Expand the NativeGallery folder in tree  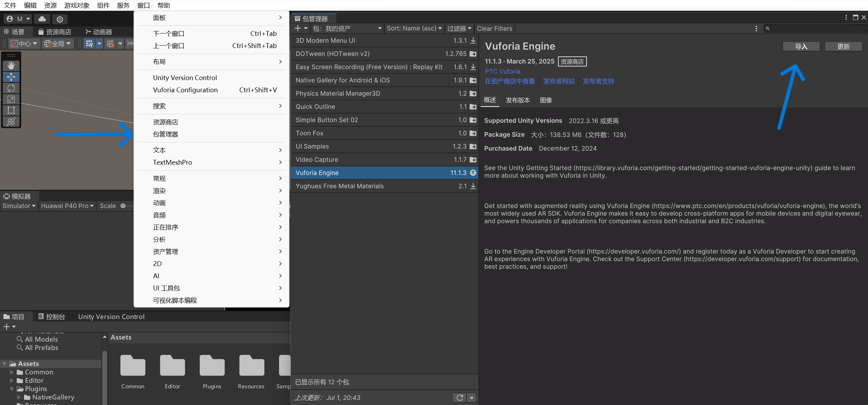point(19,397)
